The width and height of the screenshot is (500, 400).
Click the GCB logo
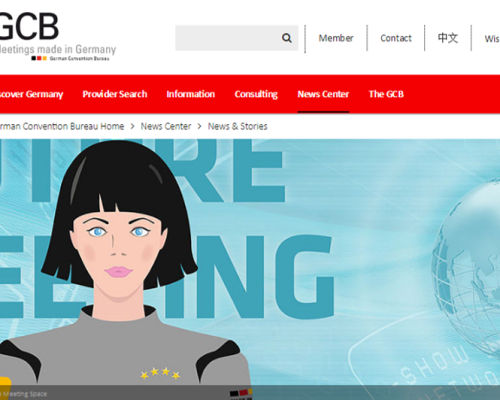[57, 37]
